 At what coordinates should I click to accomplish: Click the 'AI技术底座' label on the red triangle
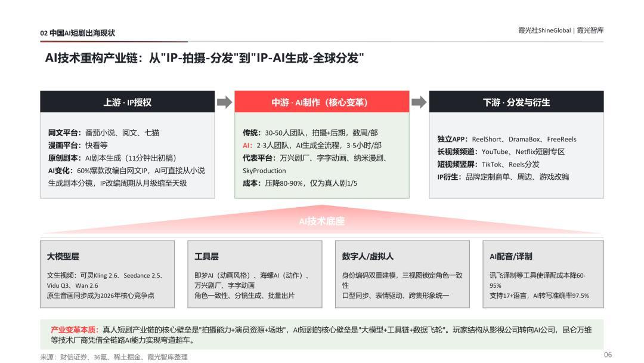click(x=321, y=221)
